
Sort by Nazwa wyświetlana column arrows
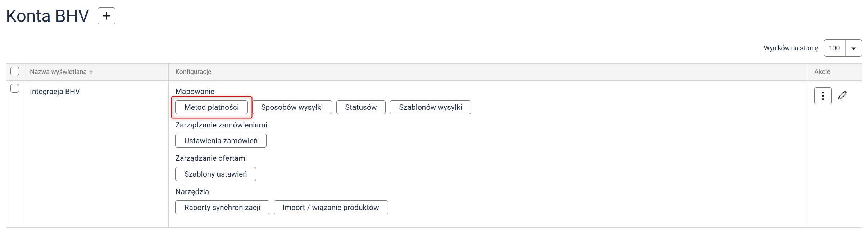click(x=91, y=72)
